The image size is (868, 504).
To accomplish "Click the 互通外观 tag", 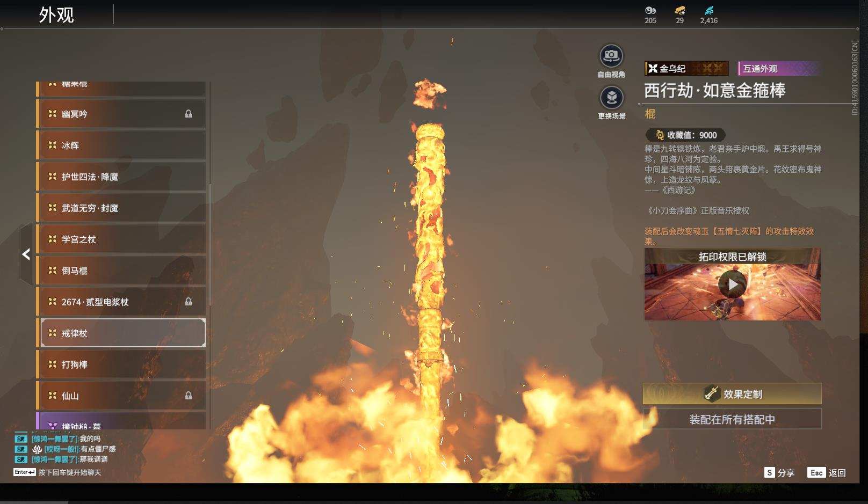I will [780, 68].
